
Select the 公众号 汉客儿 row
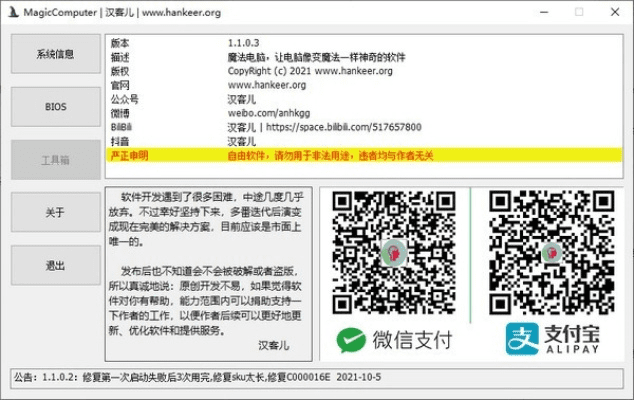pyautogui.click(x=364, y=99)
